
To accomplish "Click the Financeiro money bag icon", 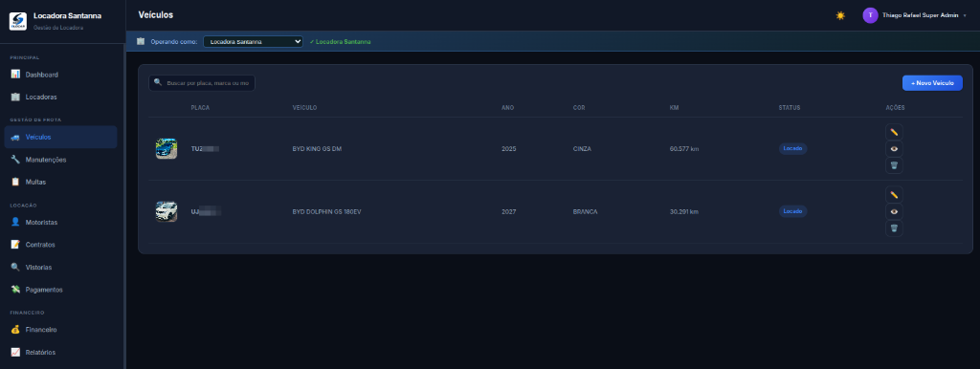I will 15,329.
